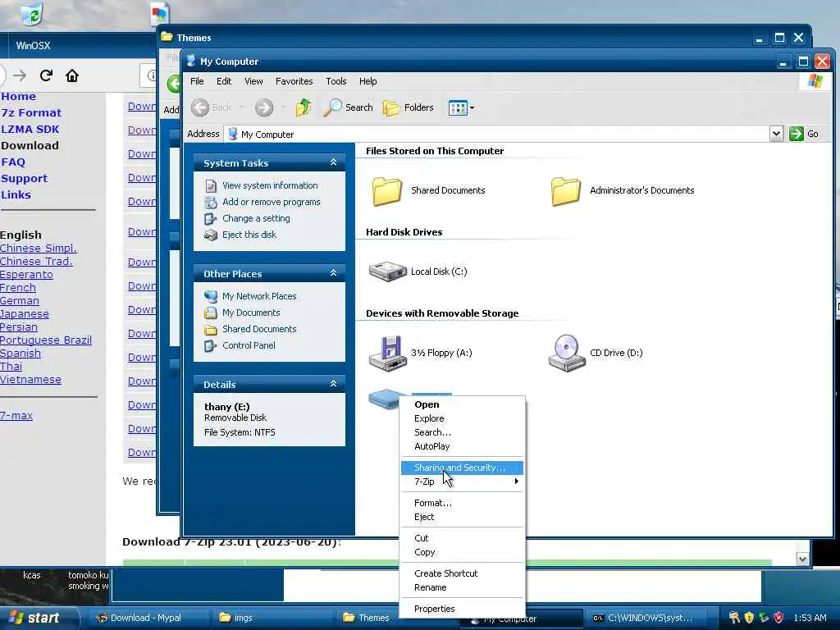The image size is (840, 630).
Task: Open the Tools menu
Action: pyautogui.click(x=336, y=81)
